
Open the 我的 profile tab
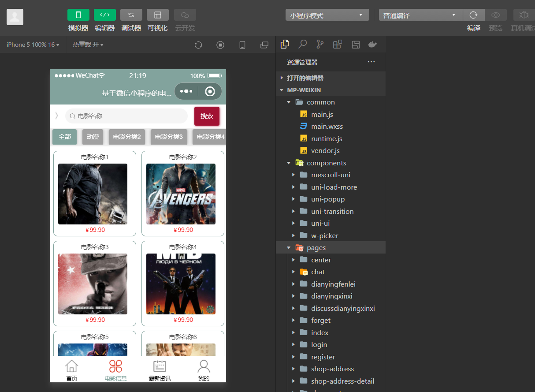click(x=204, y=370)
